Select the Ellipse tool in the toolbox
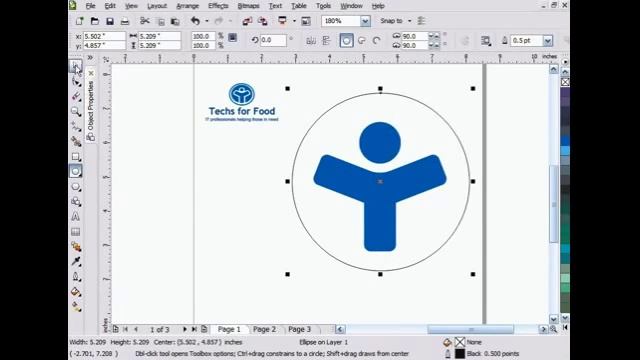The height and width of the screenshot is (360, 640). (x=76, y=171)
